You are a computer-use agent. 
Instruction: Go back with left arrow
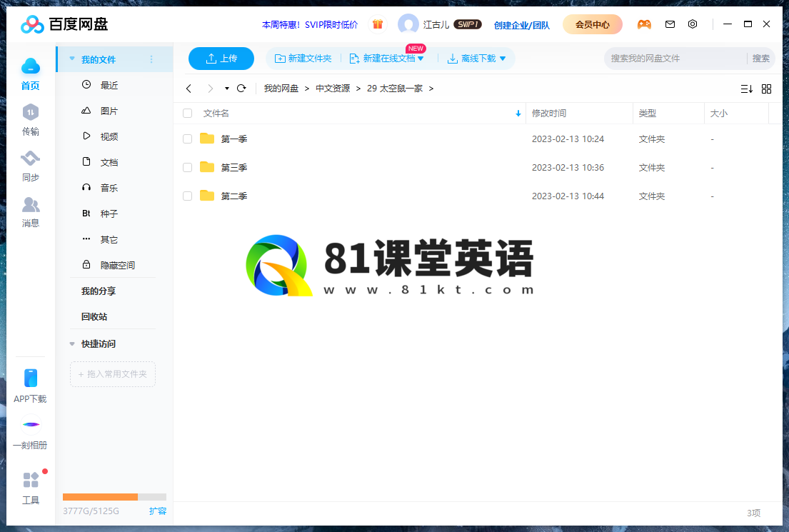coord(189,89)
